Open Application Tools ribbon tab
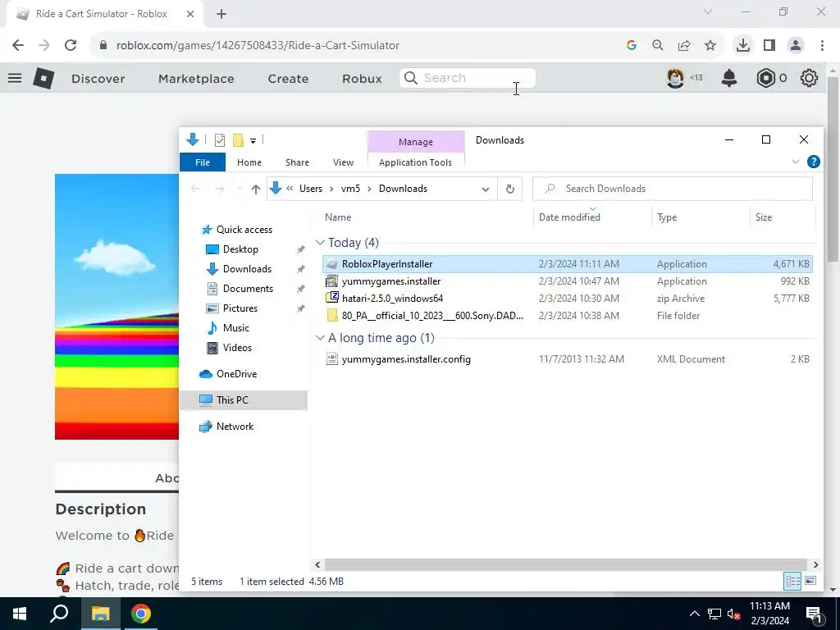Viewport: 840px width, 630px height. click(415, 162)
